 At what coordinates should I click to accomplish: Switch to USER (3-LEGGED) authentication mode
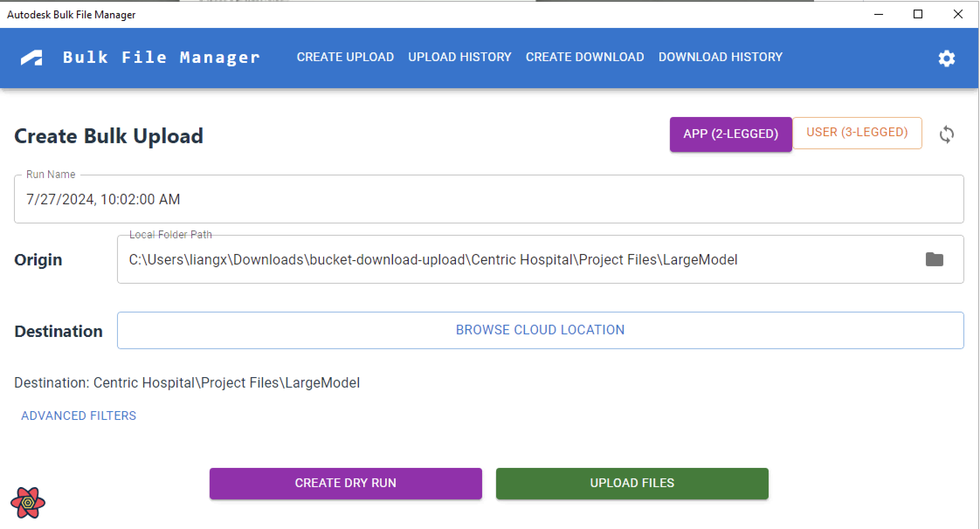tap(857, 133)
